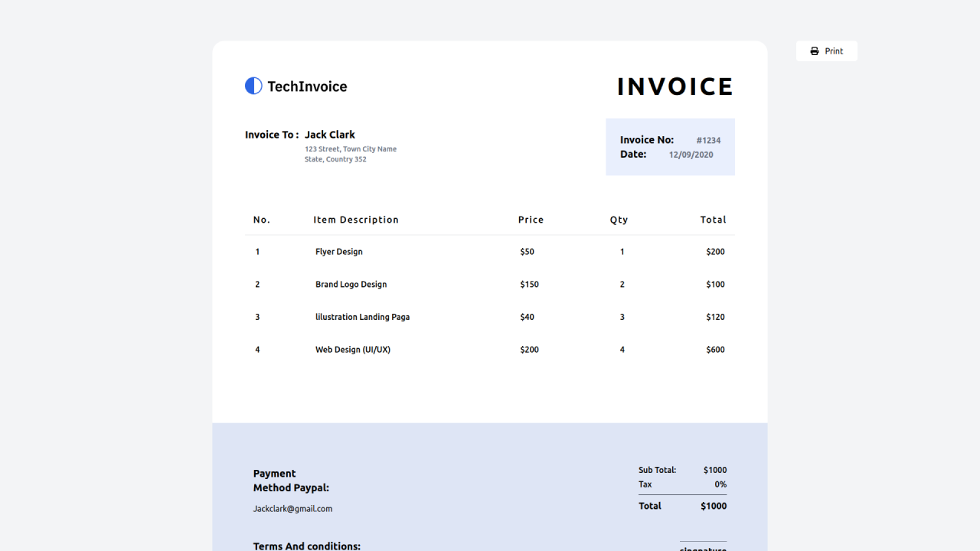The image size is (980, 551).
Task: Click the invoice date 12/09/2020
Action: pyautogui.click(x=691, y=155)
